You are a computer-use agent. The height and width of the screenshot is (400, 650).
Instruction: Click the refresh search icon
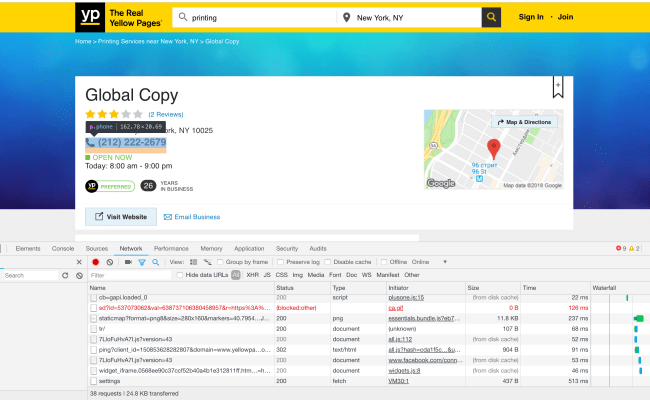click(x=65, y=275)
